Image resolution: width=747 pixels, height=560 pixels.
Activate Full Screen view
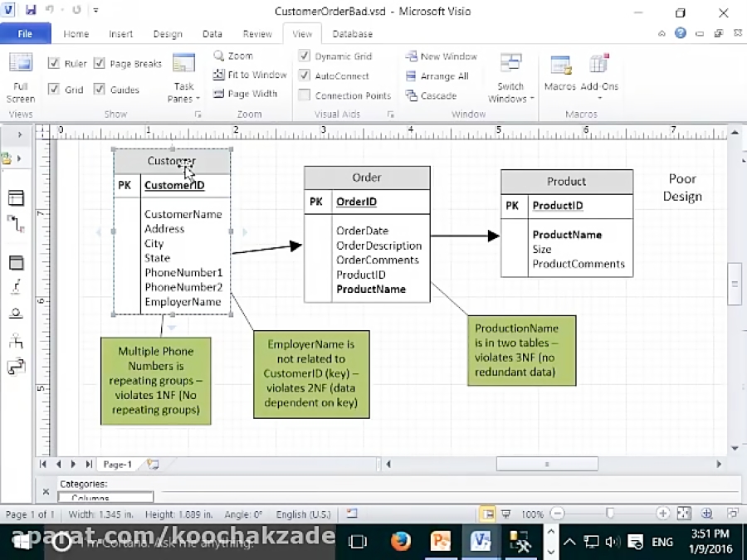point(20,75)
